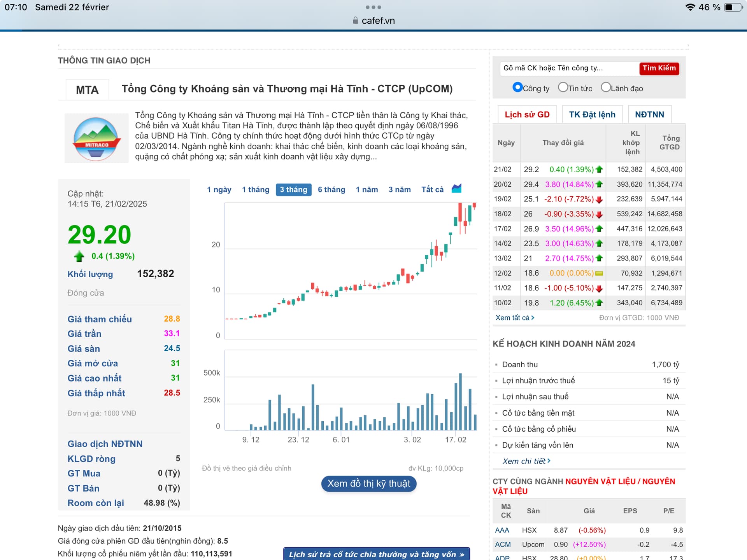Screen dimensions: 747x560
Task: Expand Xem tất cả trading history
Action: pos(514,318)
